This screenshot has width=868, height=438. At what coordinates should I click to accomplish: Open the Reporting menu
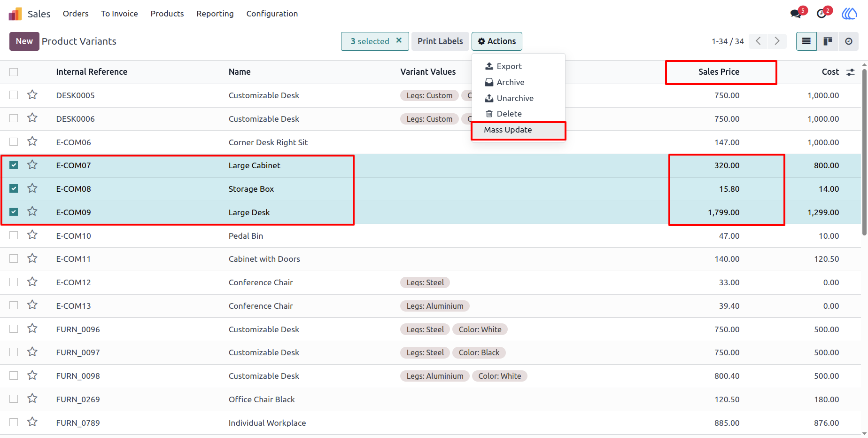[x=215, y=14]
